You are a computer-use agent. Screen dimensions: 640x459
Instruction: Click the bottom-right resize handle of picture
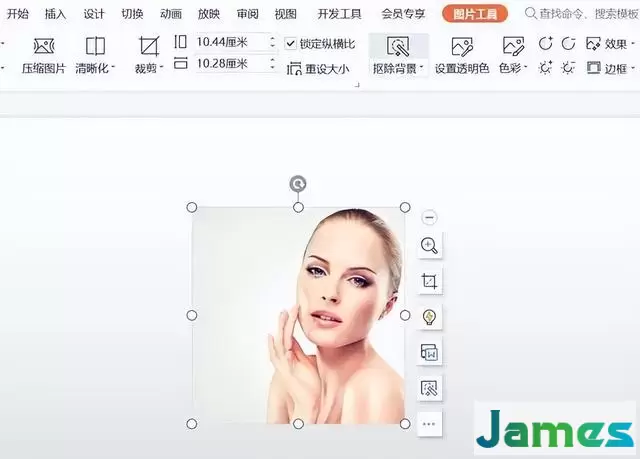pos(405,424)
